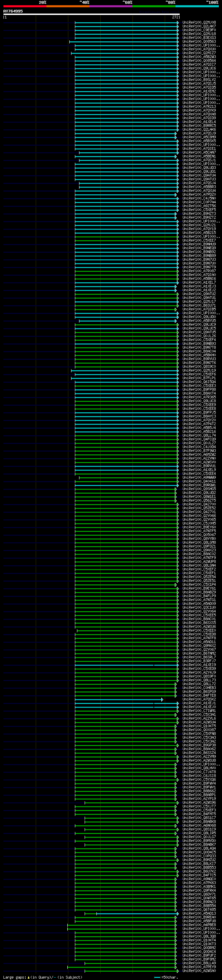Viewport: 222px width, 980px height.
Task: Select hit label UniRef100_A7QXA8
Action: click(x=199, y=114)
